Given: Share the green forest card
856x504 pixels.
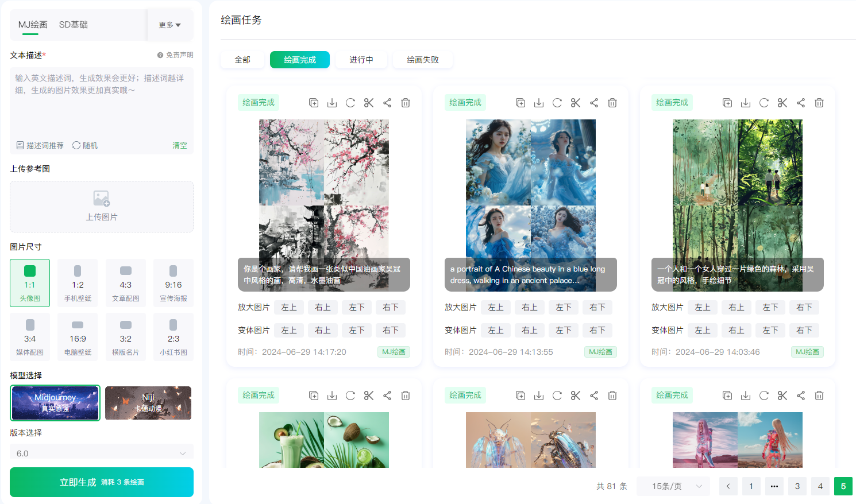Looking at the screenshot, I should (x=801, y=103).
